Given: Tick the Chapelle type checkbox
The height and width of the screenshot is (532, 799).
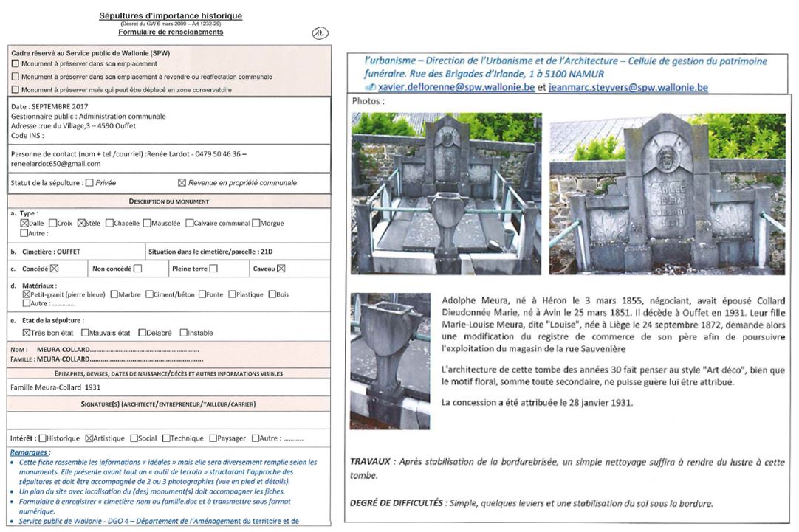Looking at the screenshot, I should [x=109, y=223].
